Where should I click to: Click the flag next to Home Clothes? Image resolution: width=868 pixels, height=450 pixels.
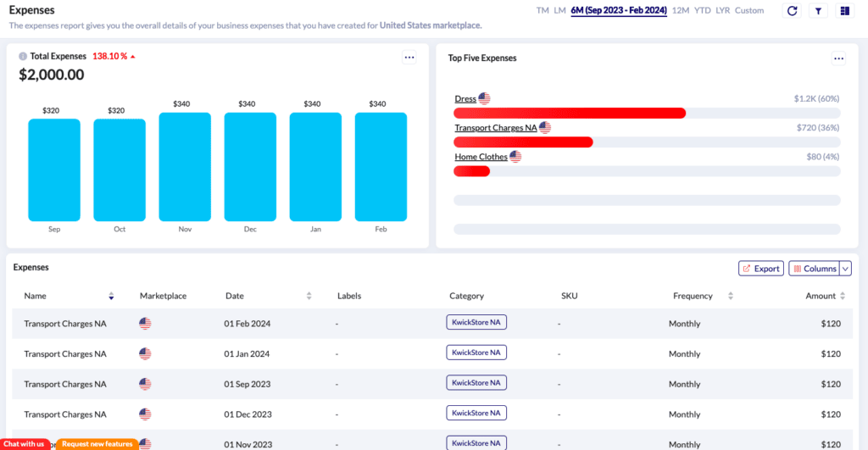click(515, 157)
